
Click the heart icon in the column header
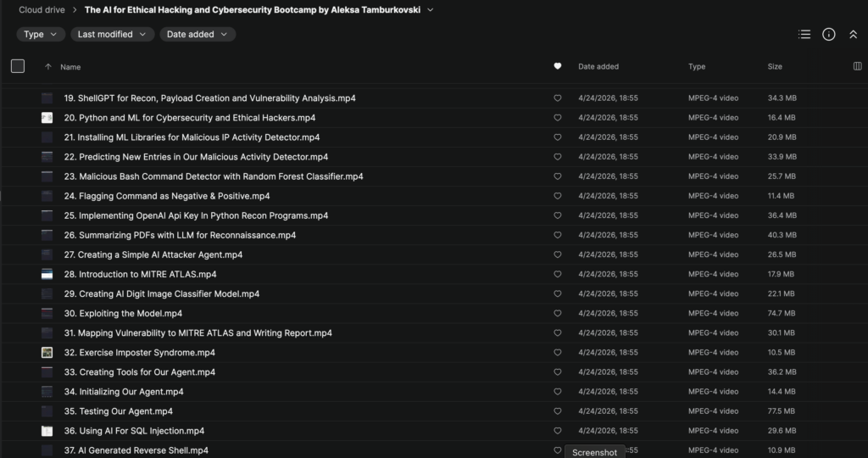[x=557, y=66]
